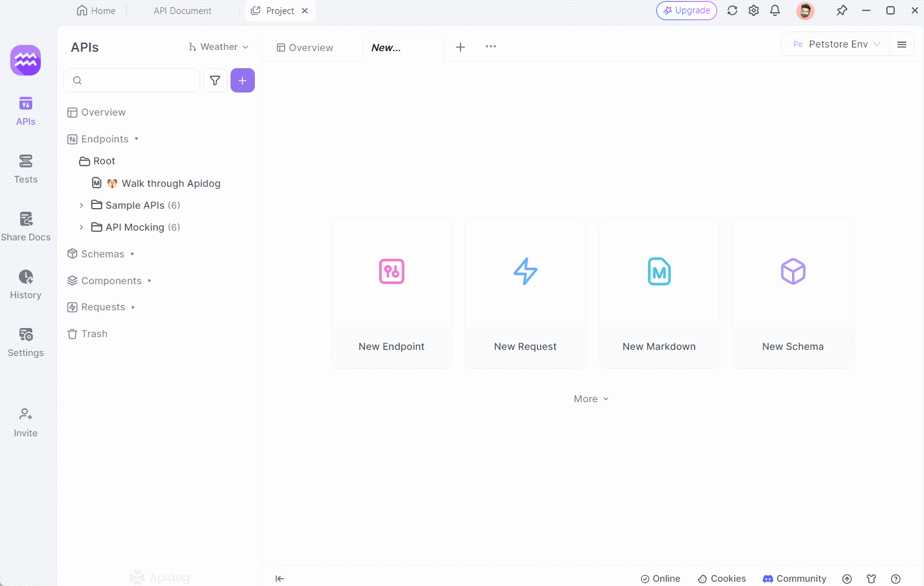Switch to the API Document tab
Viewport: 924px width, 586px height.
182,10
